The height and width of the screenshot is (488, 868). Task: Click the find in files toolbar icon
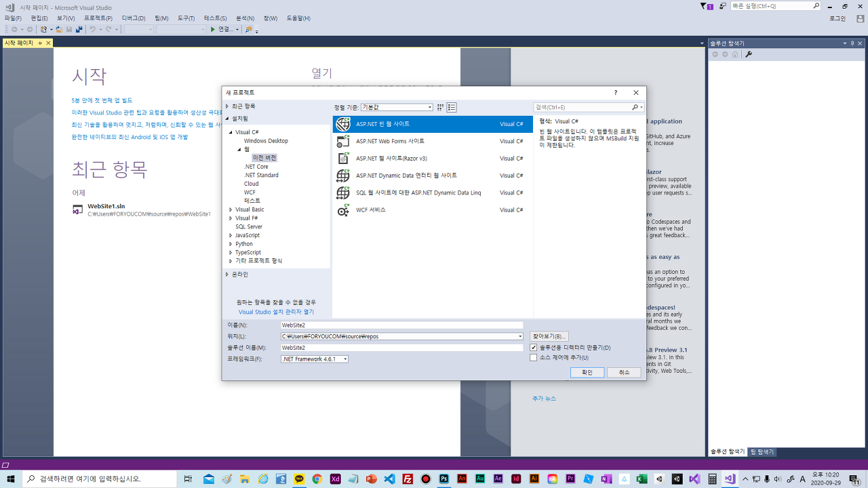tap(249, 29)
